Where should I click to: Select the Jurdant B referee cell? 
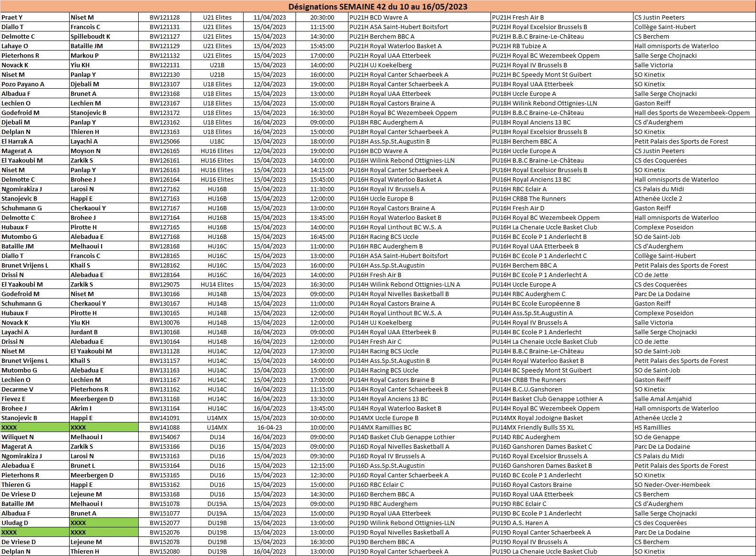click(x=84, y=332)
